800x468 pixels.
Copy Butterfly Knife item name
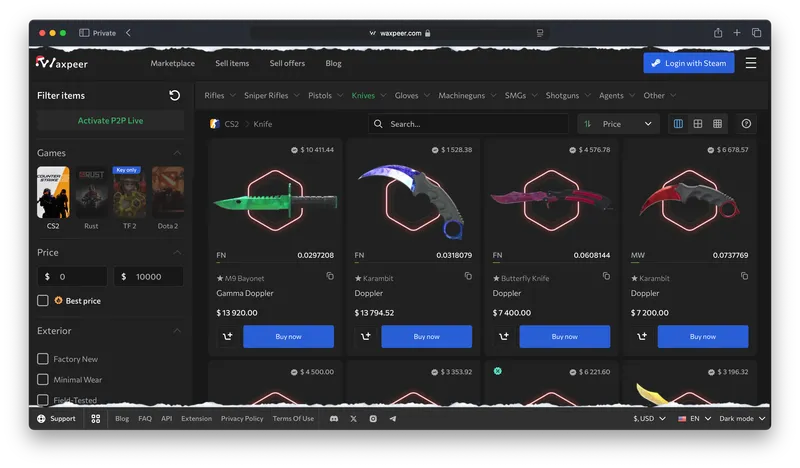tap(606, 276)
